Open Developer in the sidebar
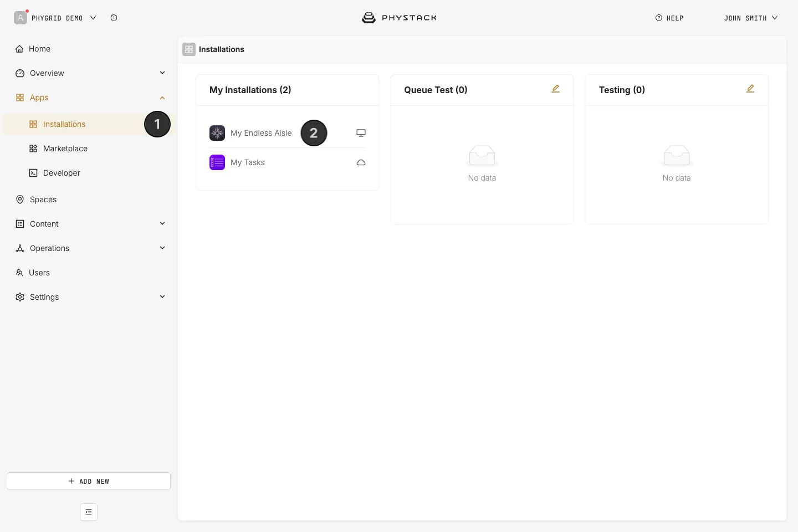Screen dimensions: 798x532 [89, 173]
